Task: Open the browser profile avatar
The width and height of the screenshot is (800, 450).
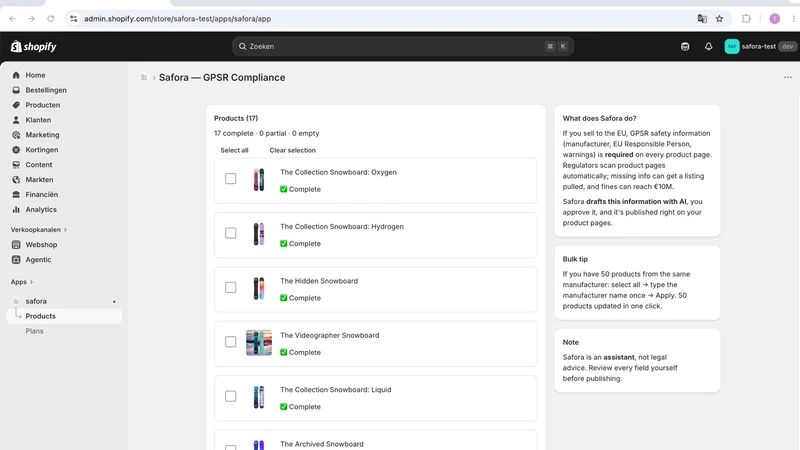Action: [774, 19]
